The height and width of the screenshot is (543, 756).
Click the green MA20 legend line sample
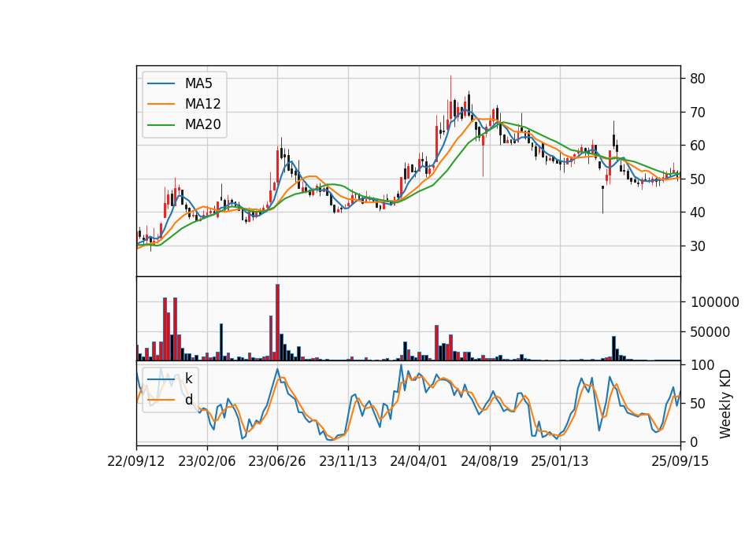(161, 124)
